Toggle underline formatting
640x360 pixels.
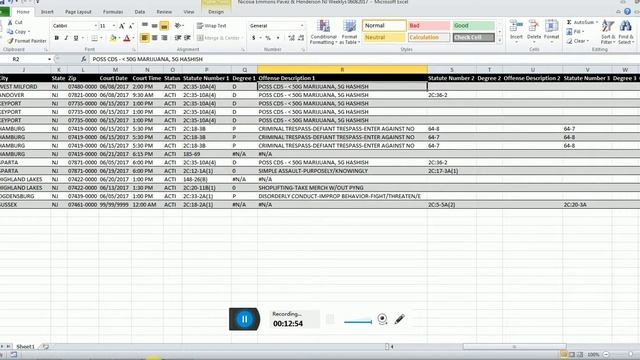(76, 38)
